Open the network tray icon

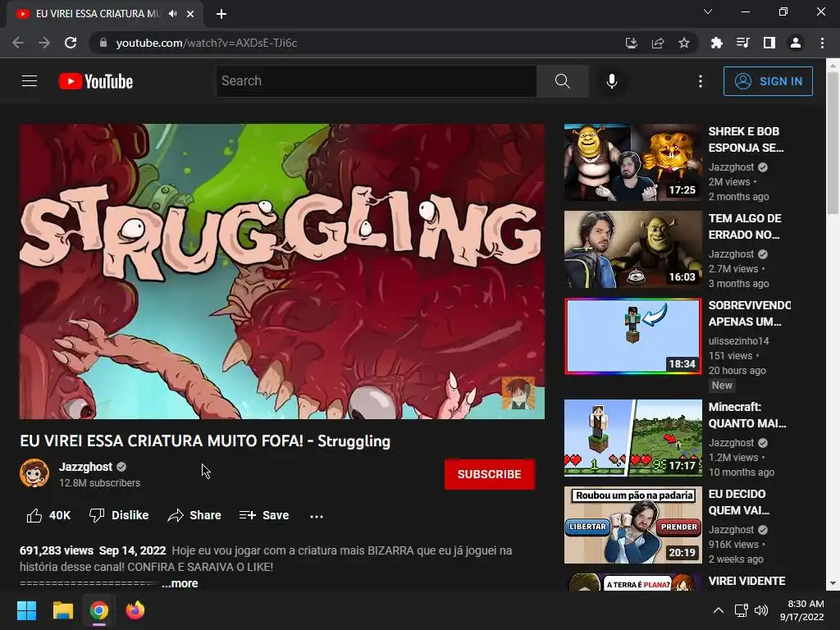click(741, 610)
